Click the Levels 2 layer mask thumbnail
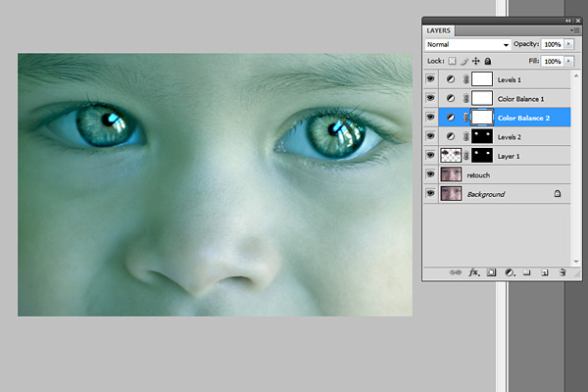 point(481,136)
